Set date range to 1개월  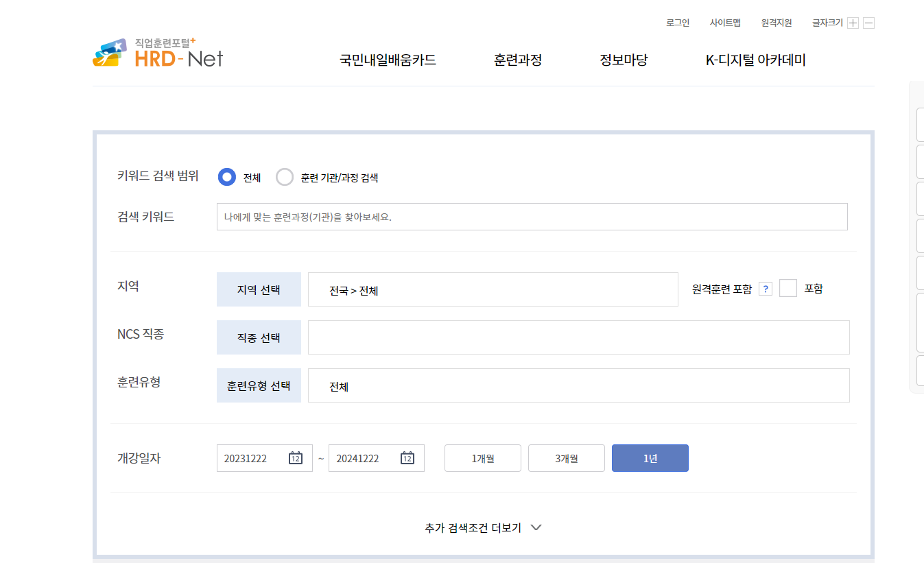pos(483,458)
